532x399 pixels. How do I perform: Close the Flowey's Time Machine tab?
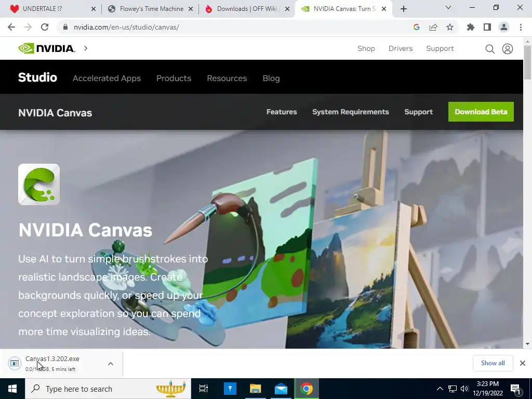click(x=191, y=9)
